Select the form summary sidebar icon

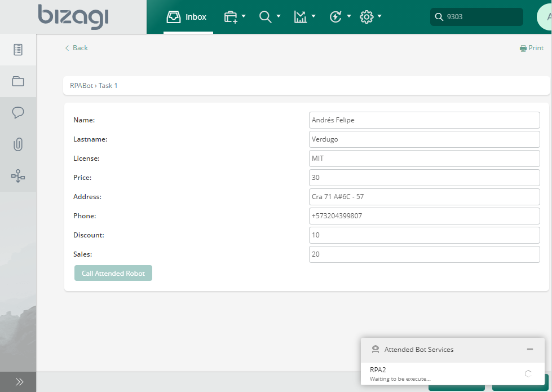point(18,50)
